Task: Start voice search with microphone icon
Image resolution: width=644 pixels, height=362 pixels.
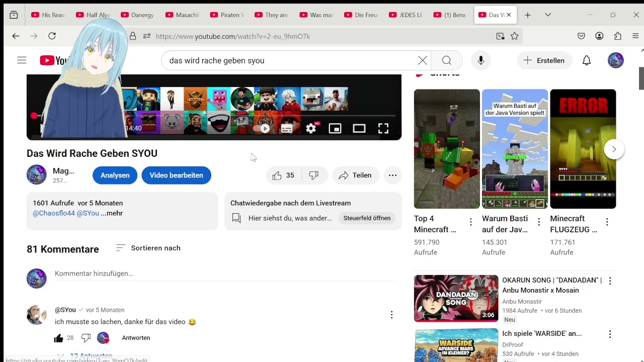Action: tap(481, 60)
